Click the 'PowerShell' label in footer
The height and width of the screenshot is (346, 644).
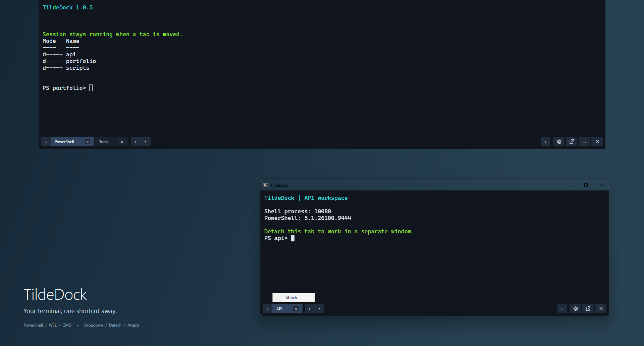[33, 325]
